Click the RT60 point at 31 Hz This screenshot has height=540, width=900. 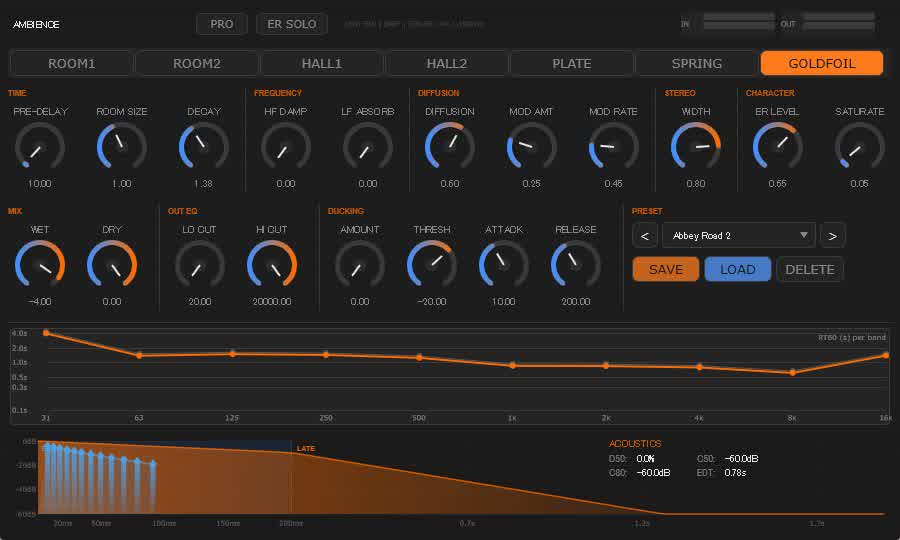tap(46, 333)
